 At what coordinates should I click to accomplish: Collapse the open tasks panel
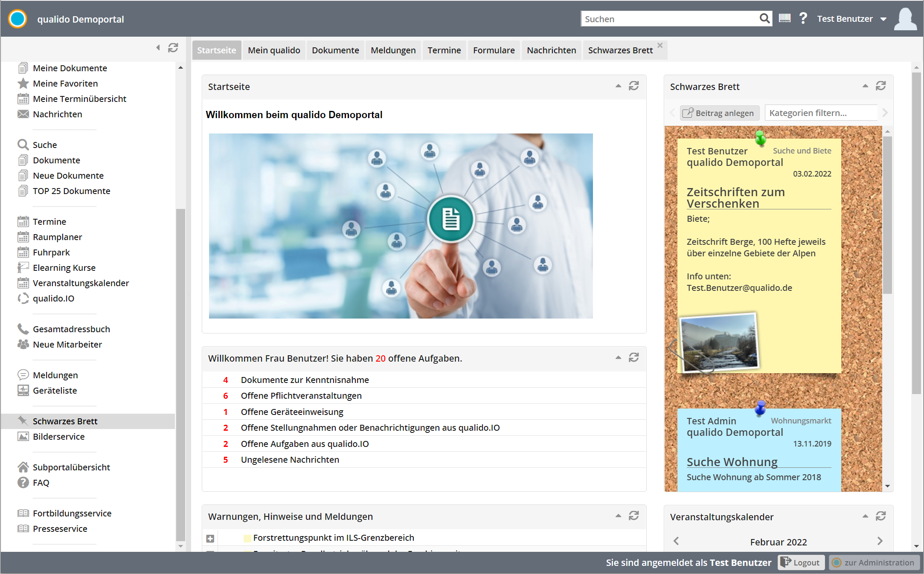618,358
